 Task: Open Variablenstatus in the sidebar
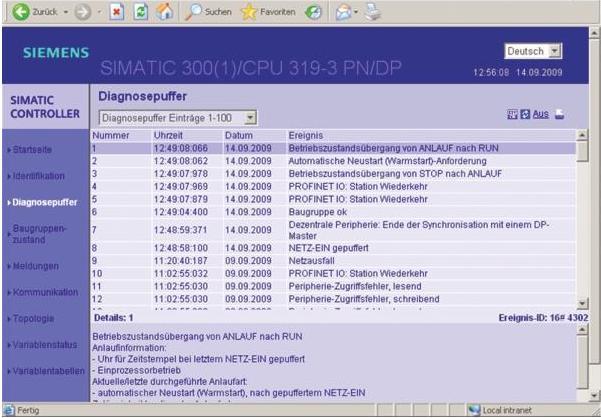[44, 344]
